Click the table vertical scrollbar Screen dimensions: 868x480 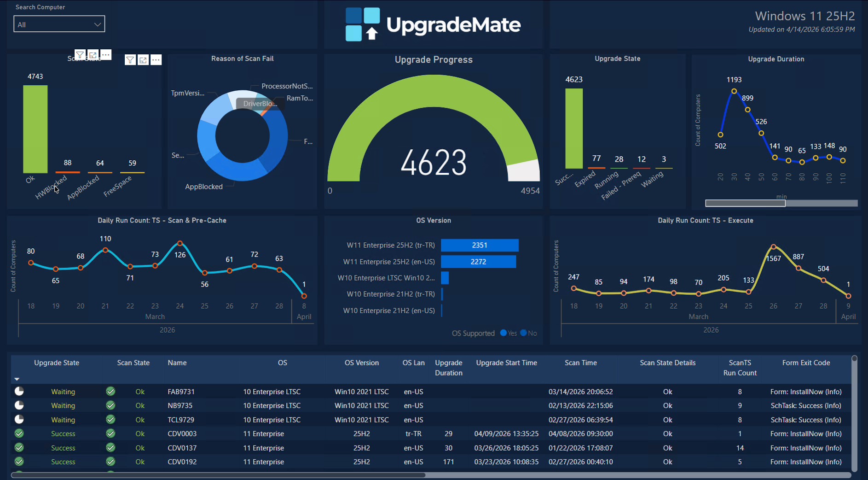pyautogui.click(x=854, y=413)
